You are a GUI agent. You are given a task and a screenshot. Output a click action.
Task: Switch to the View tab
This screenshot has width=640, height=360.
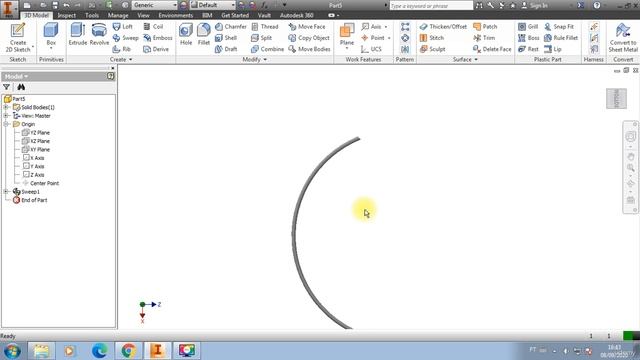pos(143,16)
